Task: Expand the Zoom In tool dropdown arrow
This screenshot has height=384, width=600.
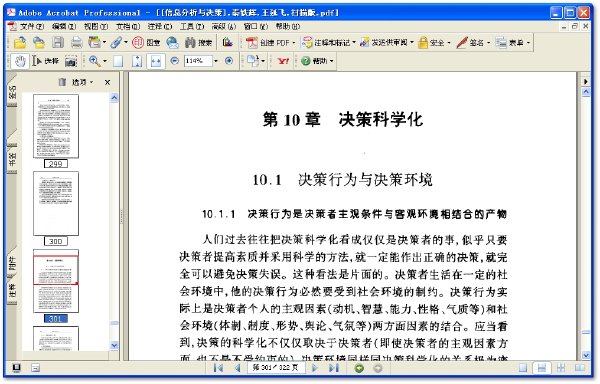Action: tap(105, 61)
